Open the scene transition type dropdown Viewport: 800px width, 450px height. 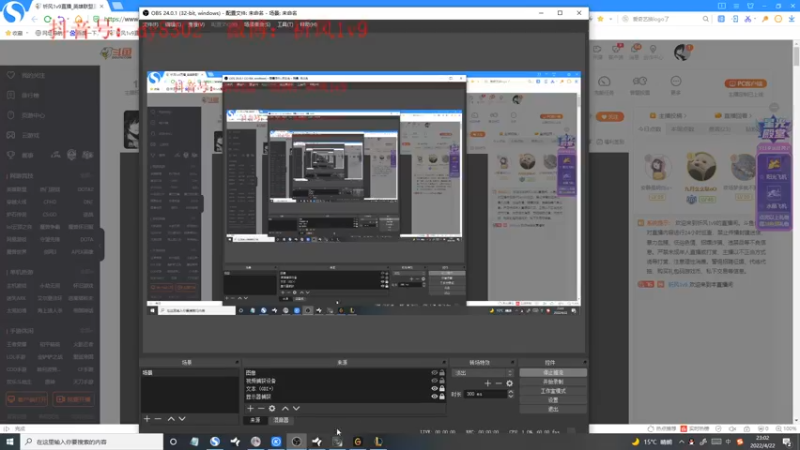coord(483,373)
